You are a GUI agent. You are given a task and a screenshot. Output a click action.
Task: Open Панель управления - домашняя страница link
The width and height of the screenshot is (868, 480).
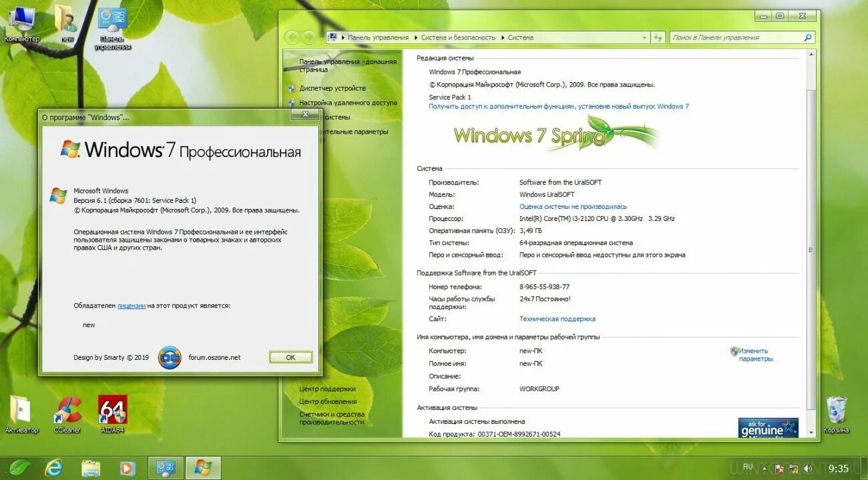(347, 65)
